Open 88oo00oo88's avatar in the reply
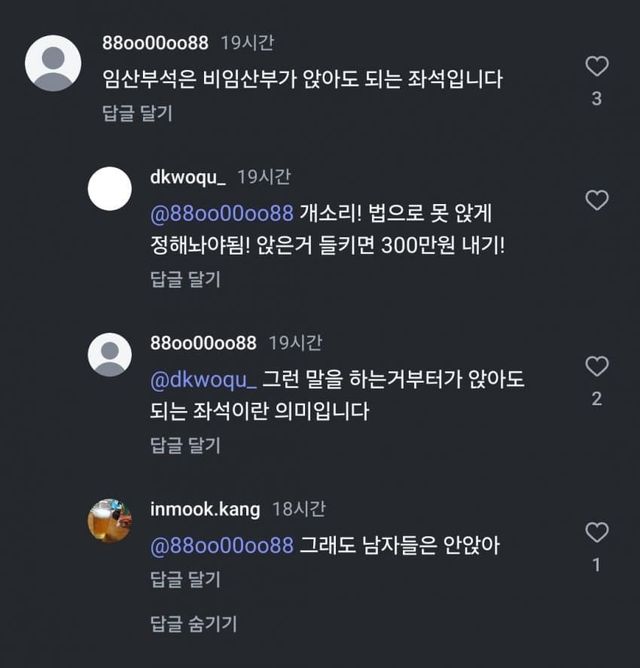 point(110,355)
